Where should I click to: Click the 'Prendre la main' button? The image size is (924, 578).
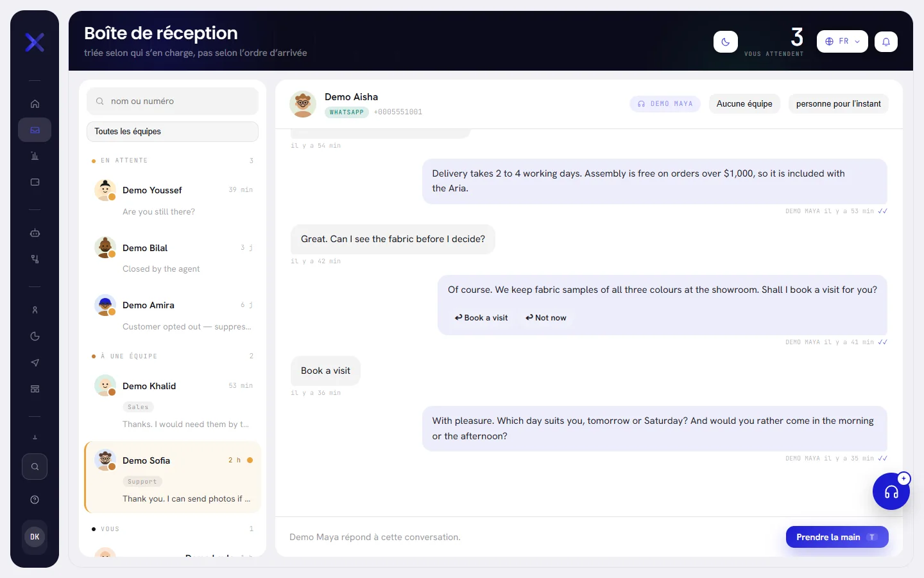[837, 537]
